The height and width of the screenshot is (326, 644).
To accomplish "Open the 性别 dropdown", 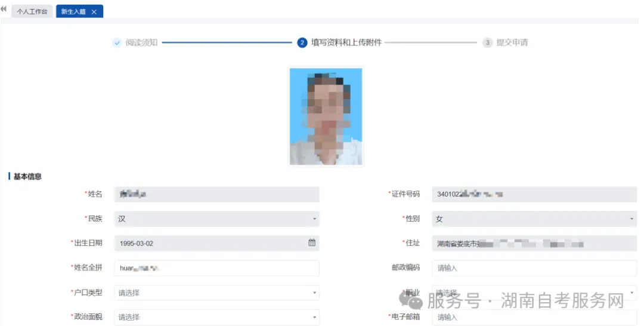I will 534,219.
